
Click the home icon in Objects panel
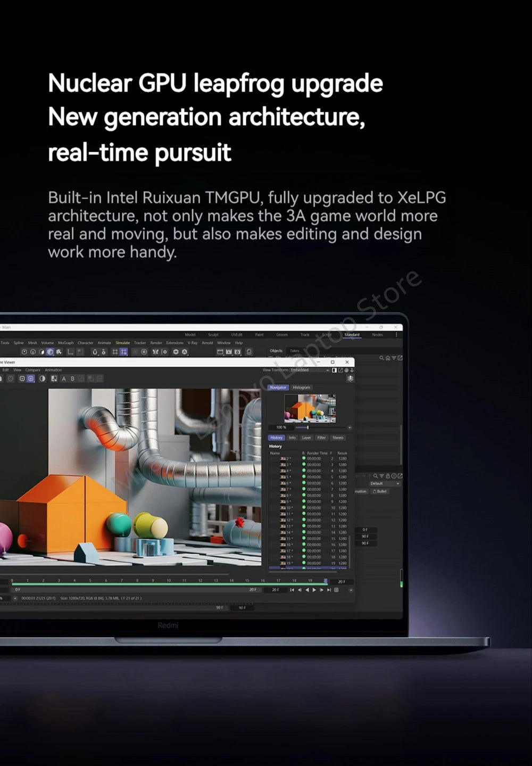[x=388, y=358]
